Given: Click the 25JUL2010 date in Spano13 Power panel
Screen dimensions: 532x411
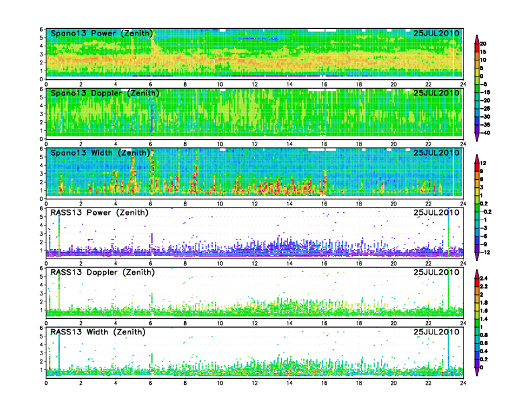Looking at the screenshot, I should pos(437,33).
